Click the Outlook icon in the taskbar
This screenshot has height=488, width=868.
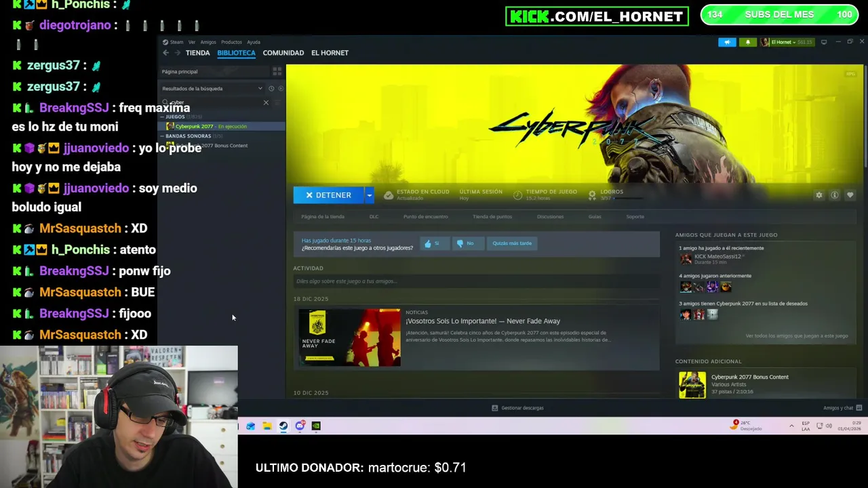coord(250,426)
